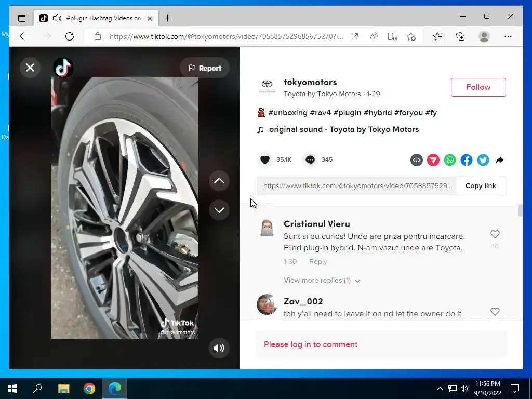Open the #plugin hashtag
The height and width of the screenshot is (399, 532).
click(347, 113)
